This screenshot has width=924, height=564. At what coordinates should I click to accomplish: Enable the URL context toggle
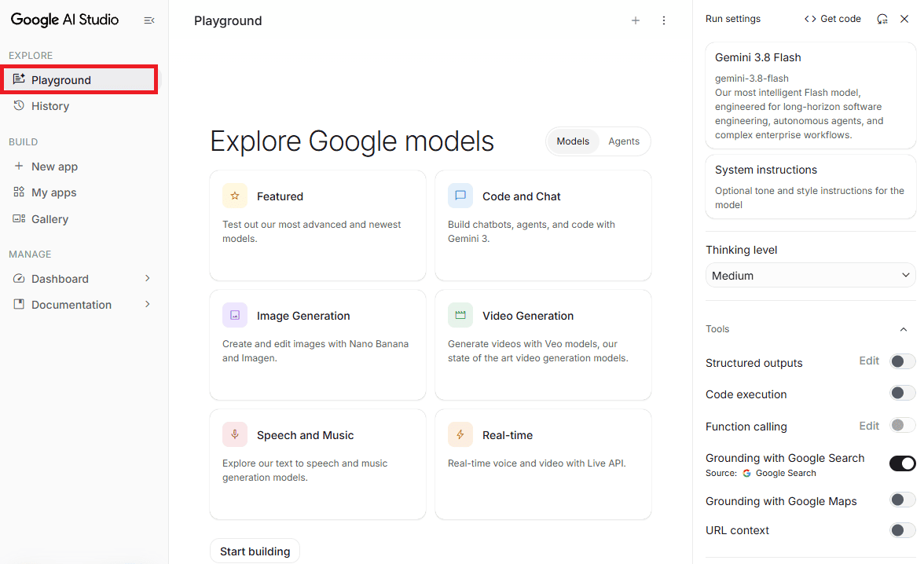[x=902, y=529]
